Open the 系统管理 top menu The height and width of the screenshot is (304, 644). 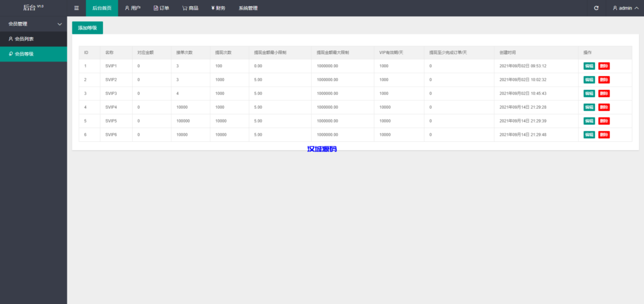[248, 8]
